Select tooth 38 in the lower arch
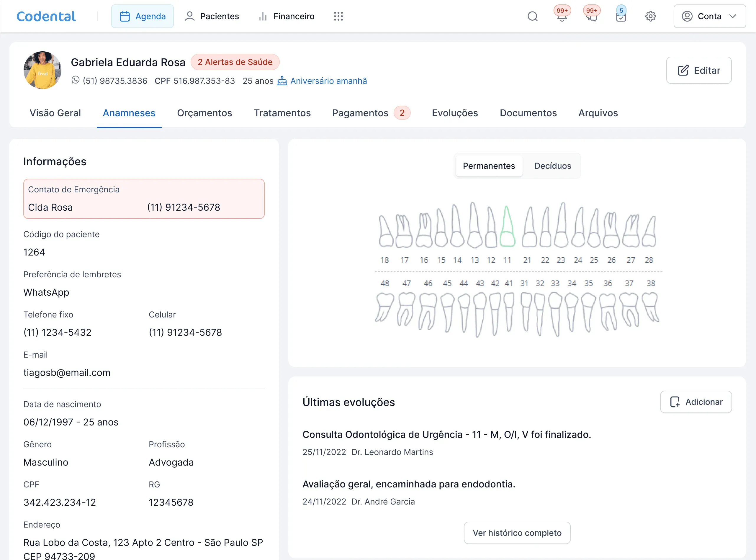756x560 pixels. pyautogui.click(x=650, y=307)
